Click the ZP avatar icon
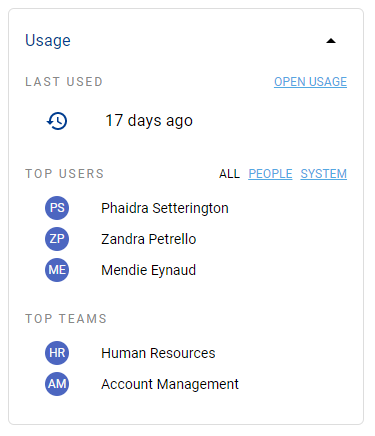Screen dimensions: 375x436 pos(57,239)
